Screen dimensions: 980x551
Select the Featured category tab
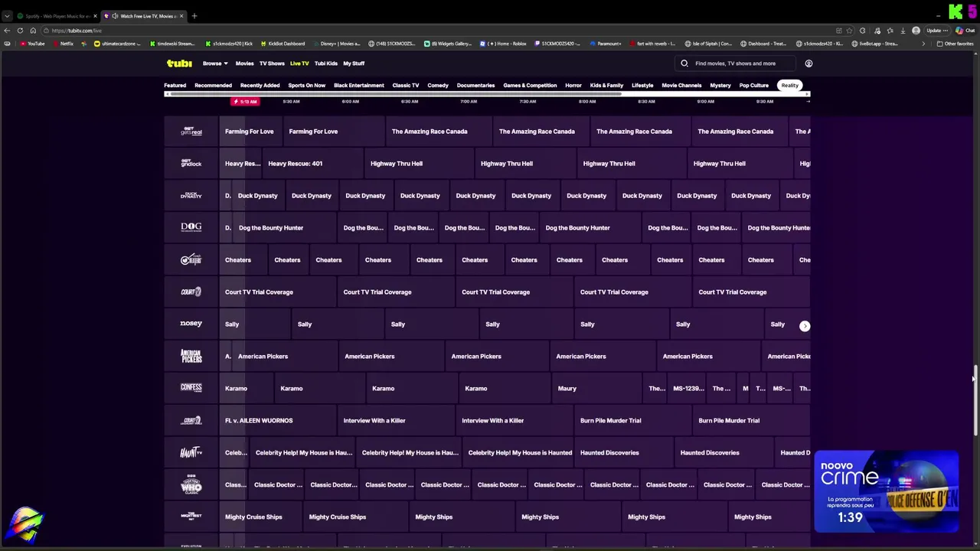pyautogui.click(x=175, y=85)
